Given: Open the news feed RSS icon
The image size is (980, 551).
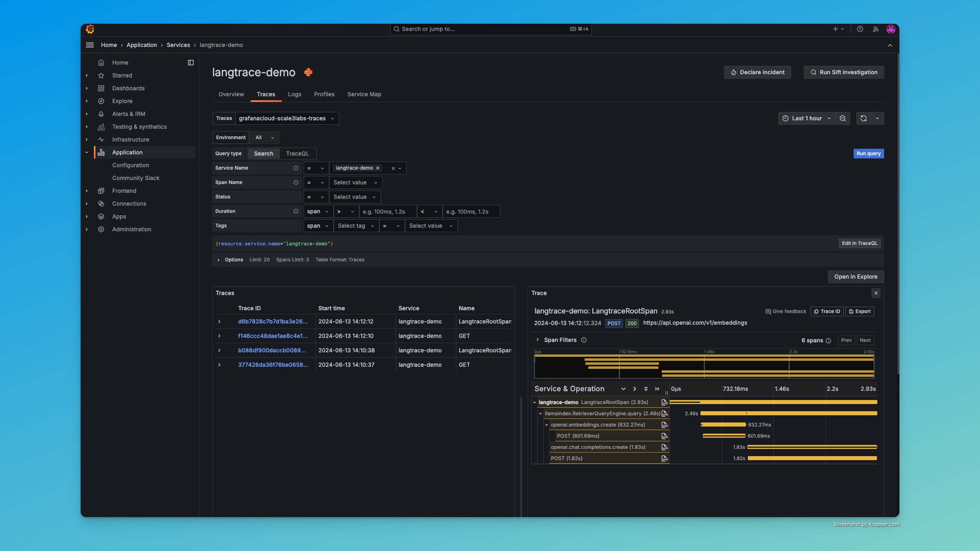Looking at the screenshot, I should click(876, 29).
